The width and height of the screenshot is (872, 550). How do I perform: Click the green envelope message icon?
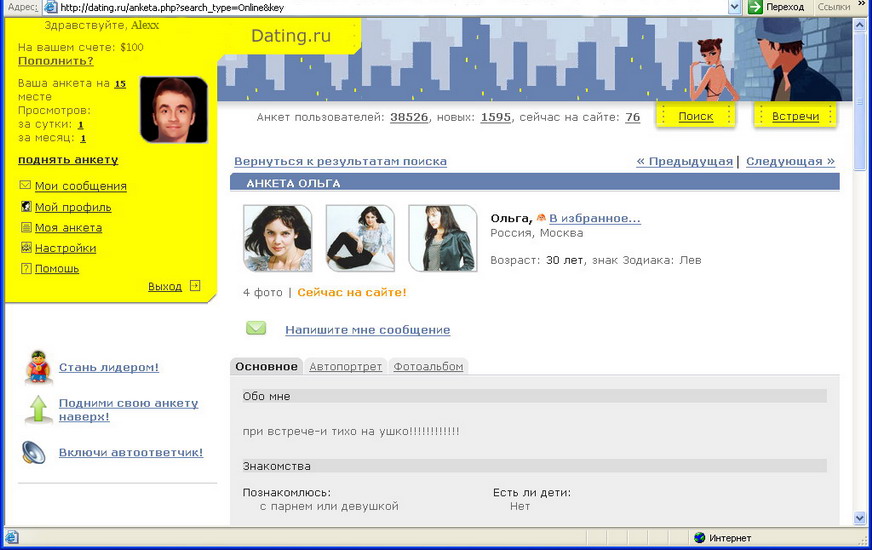coord(256,328)
